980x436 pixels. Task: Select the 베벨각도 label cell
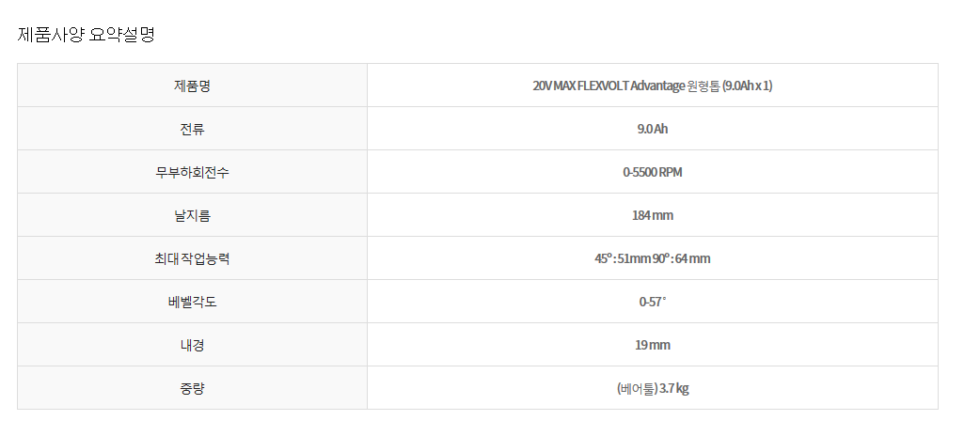(192, 302)
